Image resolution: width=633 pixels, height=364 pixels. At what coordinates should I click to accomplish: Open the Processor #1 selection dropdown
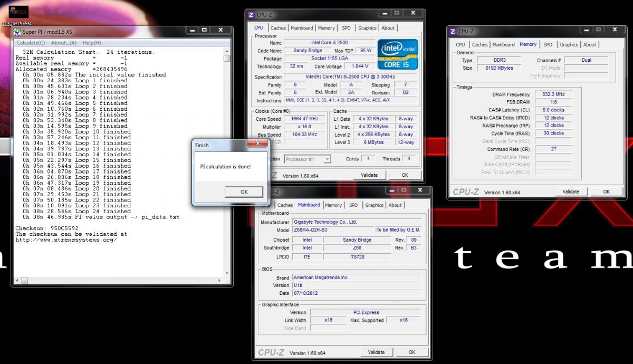[308, 159]
